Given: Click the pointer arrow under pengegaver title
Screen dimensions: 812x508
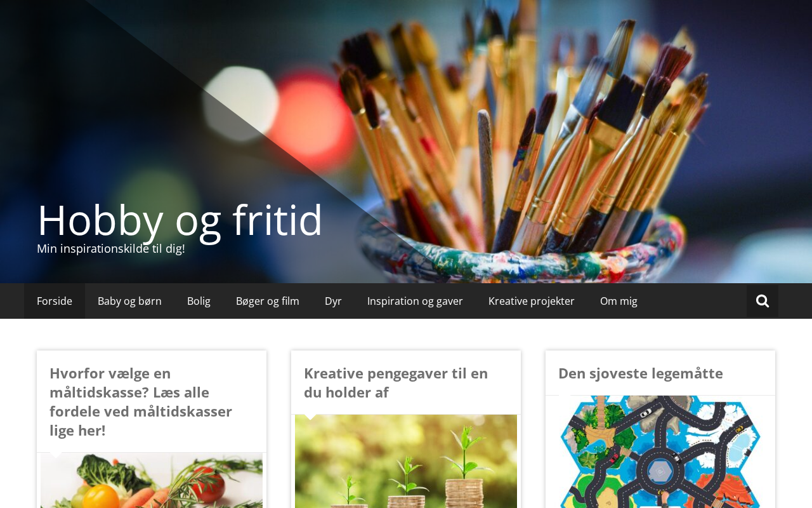Looking at the screenshot, I should pos(311,417).
